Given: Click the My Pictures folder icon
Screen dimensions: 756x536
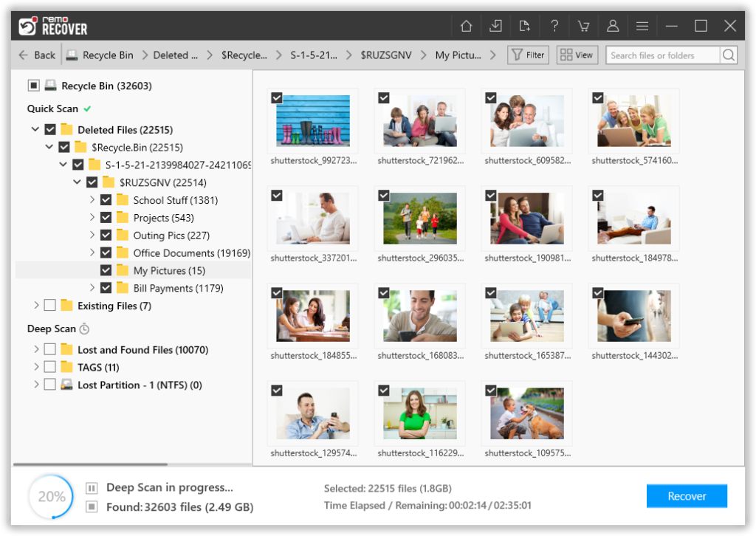Looking at the screenshot, I should coord(123,270).
